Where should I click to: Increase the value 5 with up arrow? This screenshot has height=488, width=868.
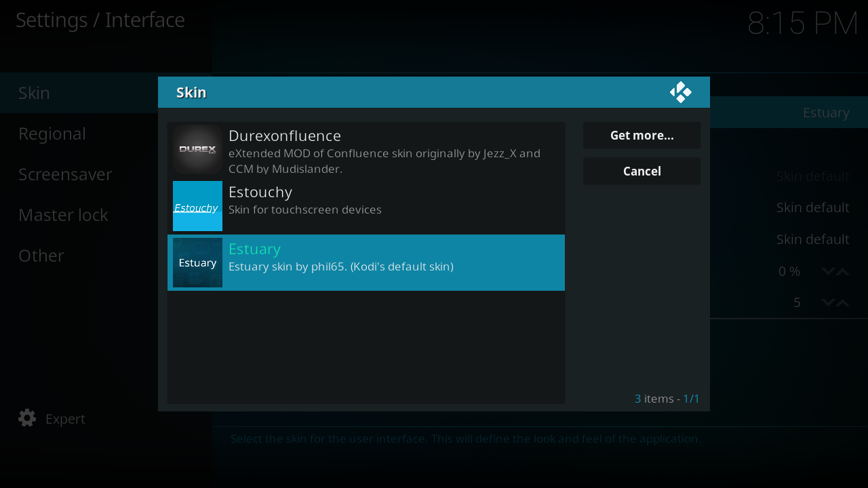[843, 303]
